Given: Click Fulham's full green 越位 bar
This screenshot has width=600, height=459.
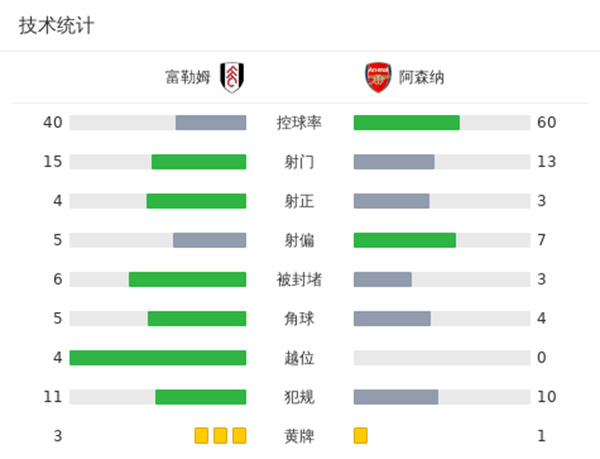Looking at the screenshot, I should (158, 358).
